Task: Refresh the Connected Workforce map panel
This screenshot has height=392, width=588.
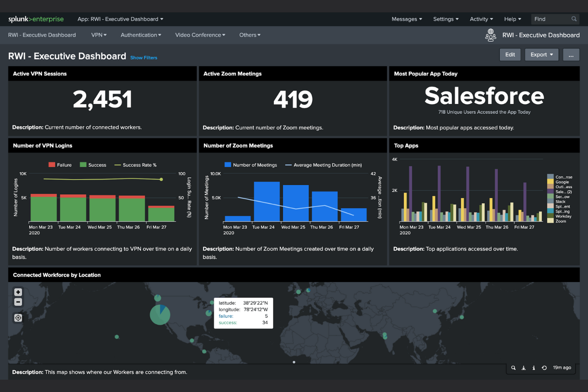Action: coord(544,368)
